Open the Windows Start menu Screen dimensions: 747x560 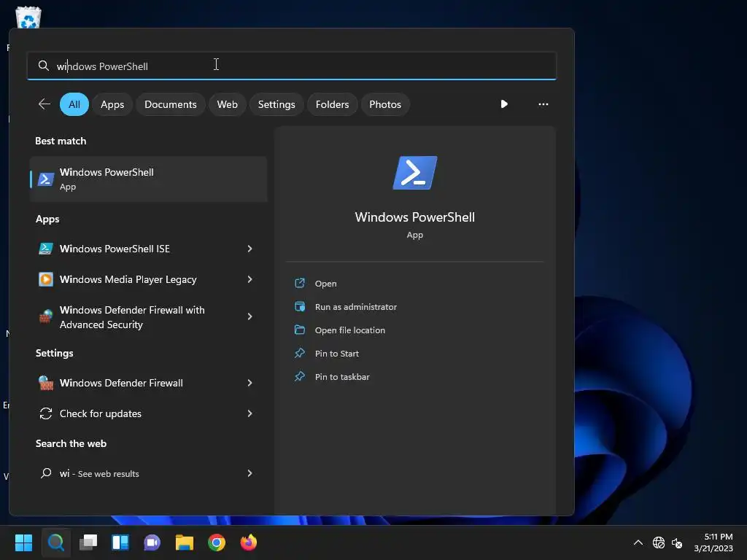pos(23,542)
